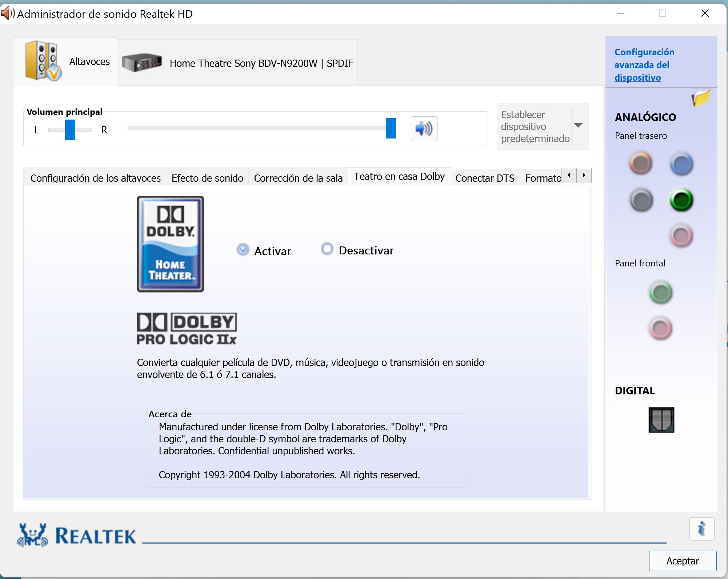
Task: Click the orange rear panel jack
Action: (x=641, y=164)
